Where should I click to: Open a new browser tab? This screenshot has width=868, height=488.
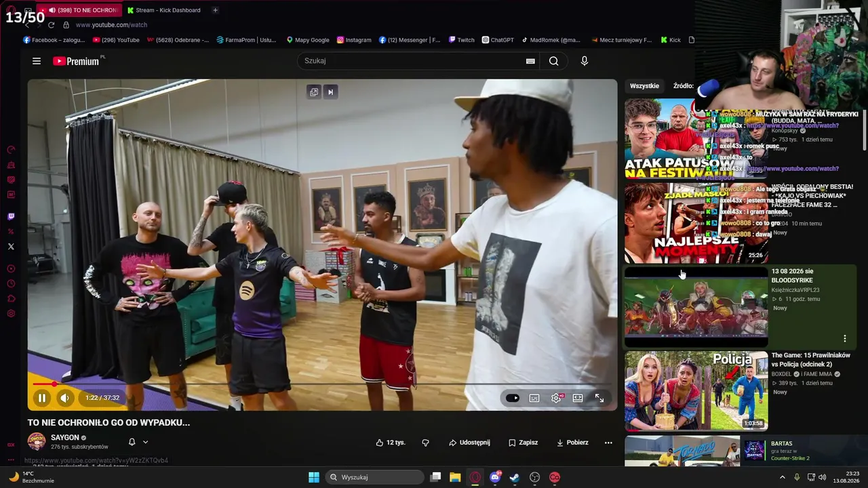coord(215,10)
